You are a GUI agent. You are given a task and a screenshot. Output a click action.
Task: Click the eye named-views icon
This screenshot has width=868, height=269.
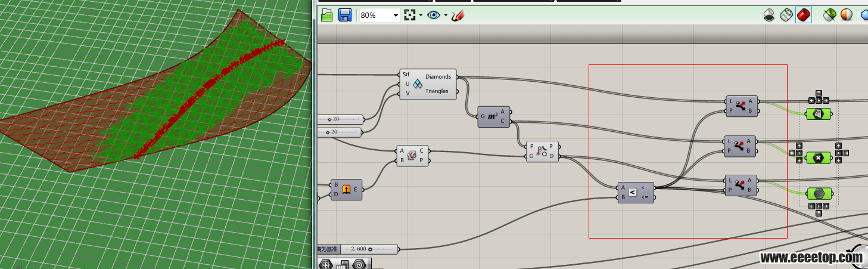tap(434, 15)
